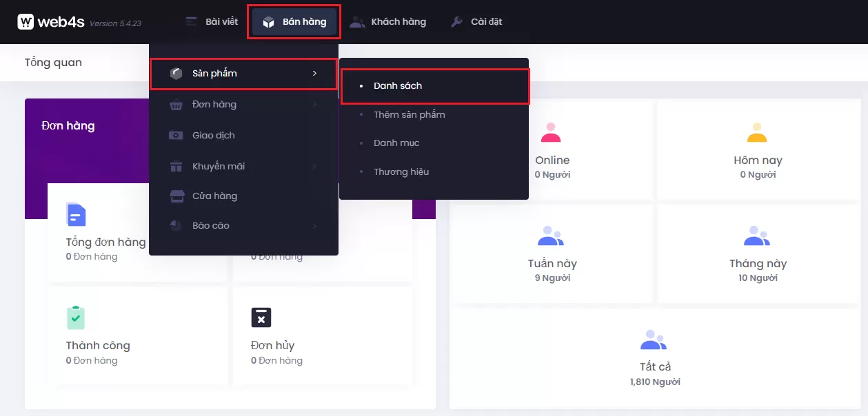Viewport: 868px width, 416px height.
Task: Click the cash icon beside Giao dịch
Action: [x=176, y=136]
